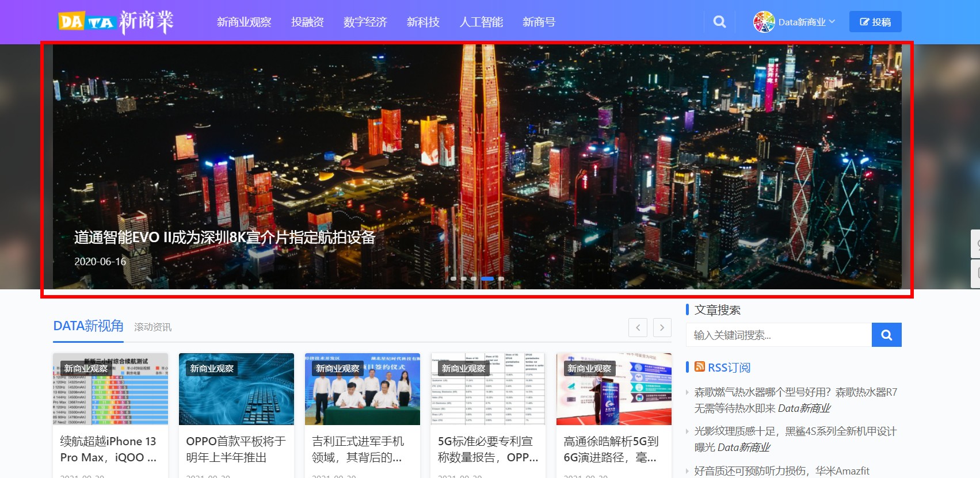The image size is (980, 478).
Task: Click 新商业观察 tag on iPhone 13 card
Action: (x=86, y=368)
